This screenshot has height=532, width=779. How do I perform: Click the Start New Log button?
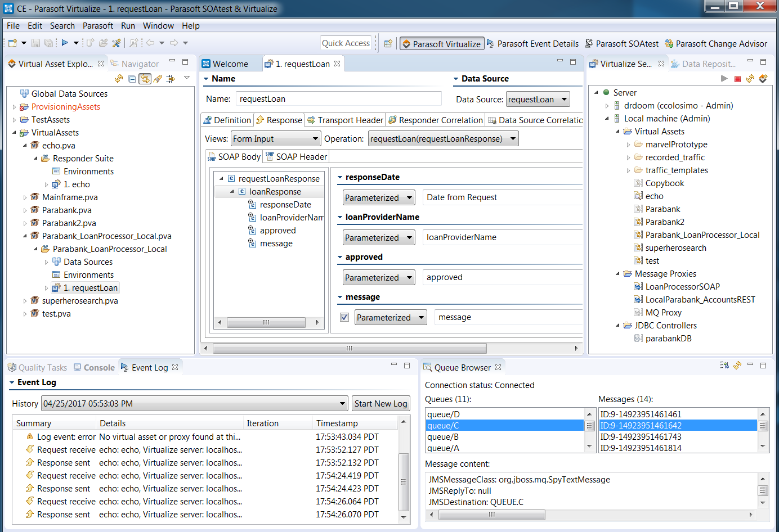(x=381, y=404)
